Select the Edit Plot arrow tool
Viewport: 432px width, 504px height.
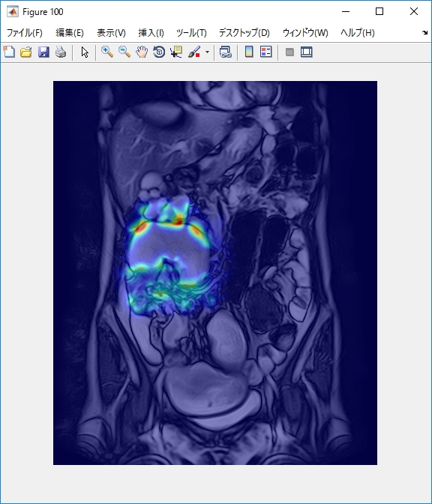(85, 52)
